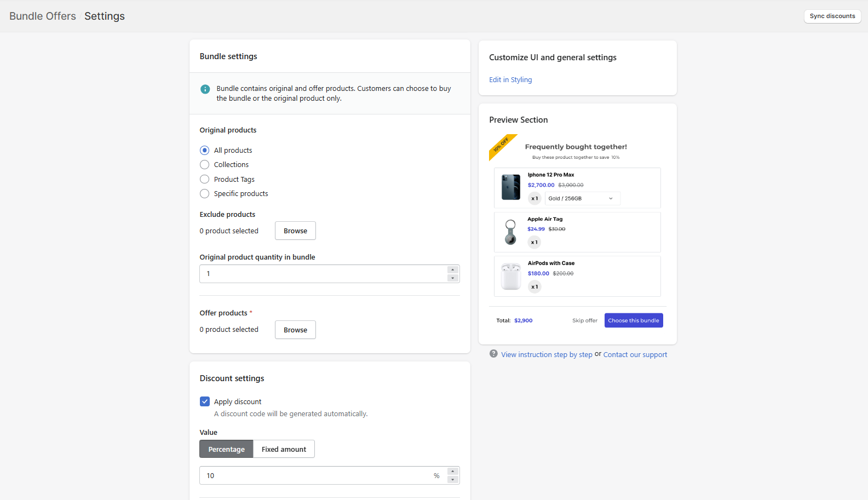Select the Collections radio option

coord(205,164)
